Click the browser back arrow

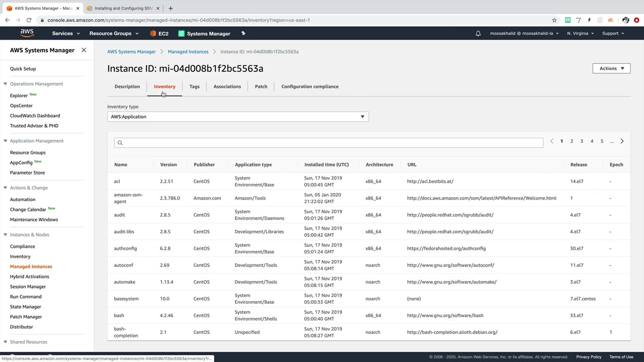click(7, 20)
